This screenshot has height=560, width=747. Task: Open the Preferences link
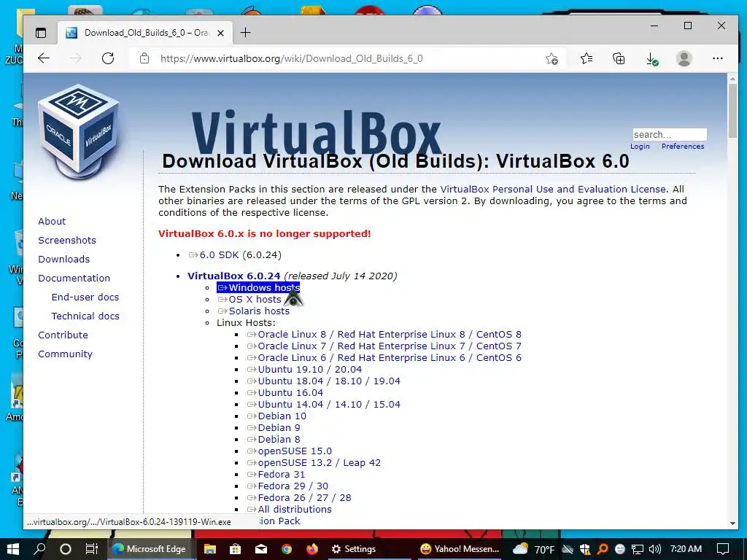(x=683, y=146)
